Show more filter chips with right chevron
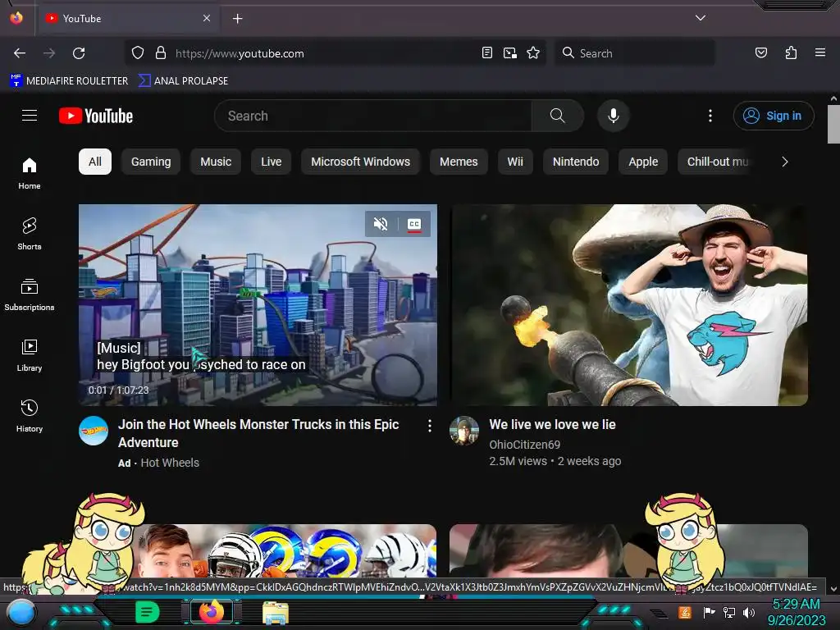 tap(785, 162)
